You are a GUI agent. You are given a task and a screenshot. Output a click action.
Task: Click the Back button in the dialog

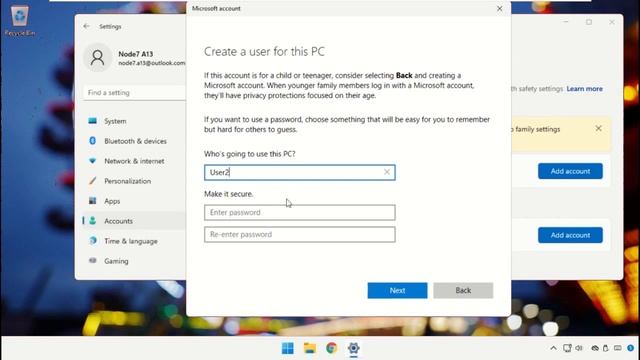[x=463, y=291]
